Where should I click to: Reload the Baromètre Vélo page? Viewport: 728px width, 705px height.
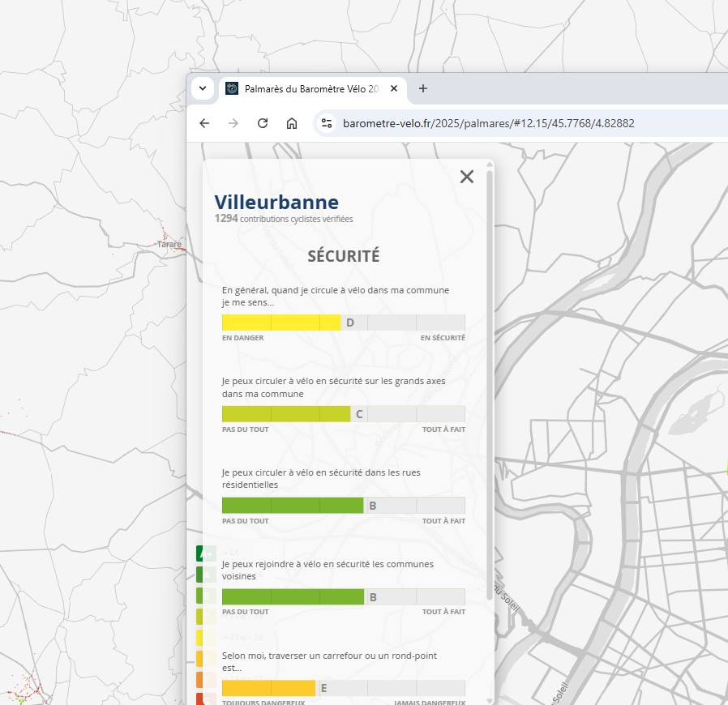(x=263, y=123)
